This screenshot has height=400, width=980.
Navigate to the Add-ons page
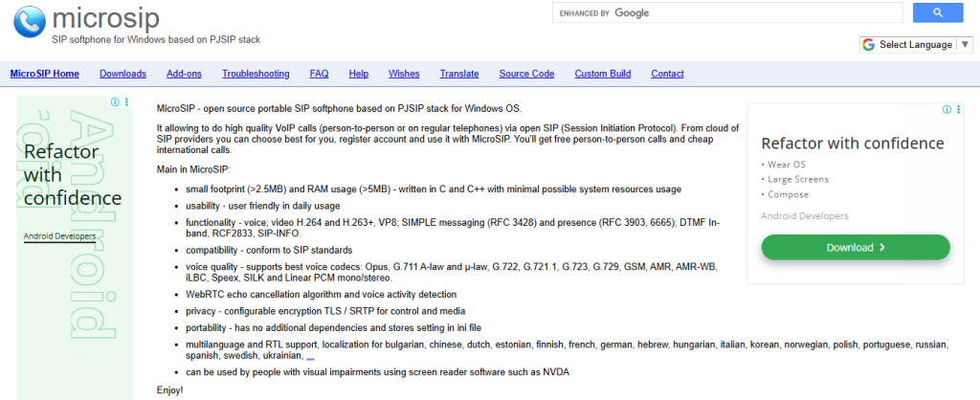[x=184, y=74]
